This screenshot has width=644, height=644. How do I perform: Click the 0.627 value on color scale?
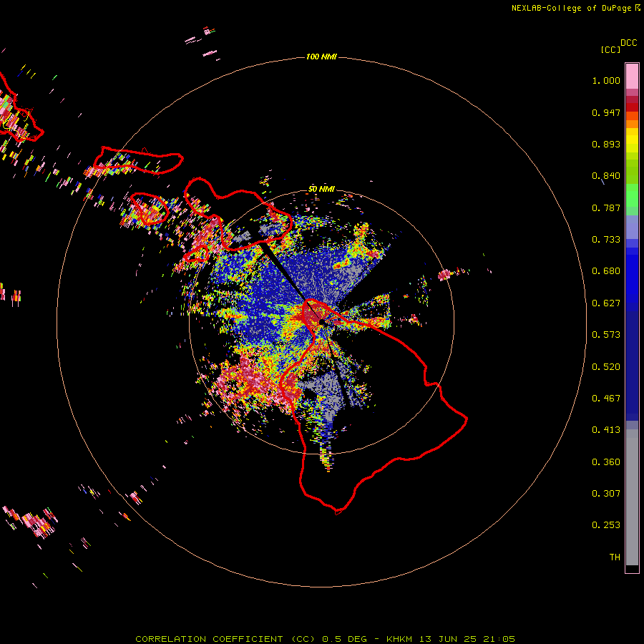606,303
